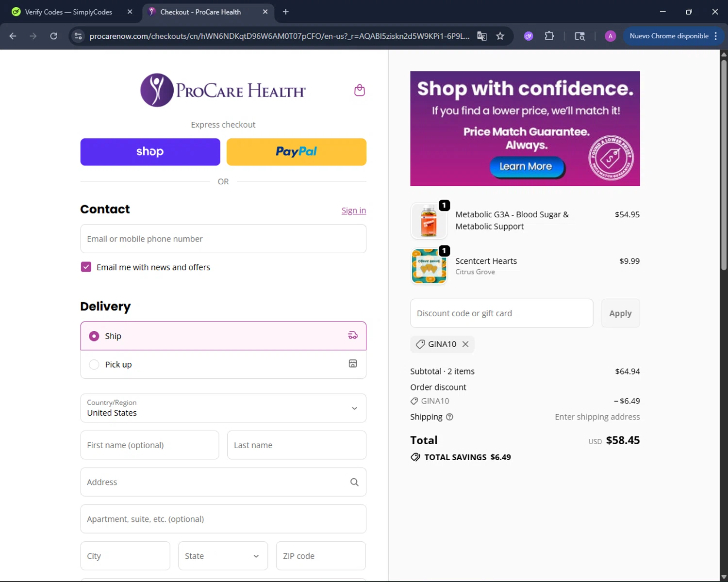Click the delivery truck icon in Ship row
The width and height of the screenshot is (728, 582).
pos(353,335)
